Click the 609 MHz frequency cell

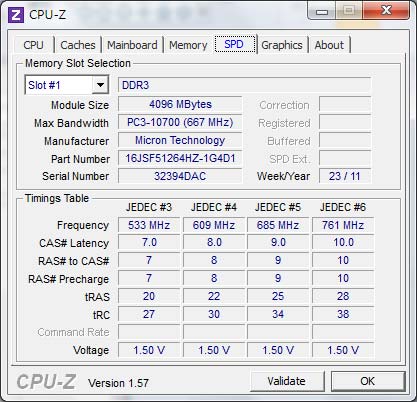pyautogui.click(x=214, y=225)
